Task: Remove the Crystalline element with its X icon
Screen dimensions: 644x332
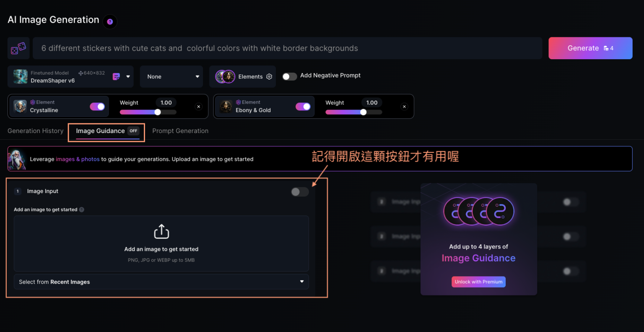Action: [x=199, y=107]
